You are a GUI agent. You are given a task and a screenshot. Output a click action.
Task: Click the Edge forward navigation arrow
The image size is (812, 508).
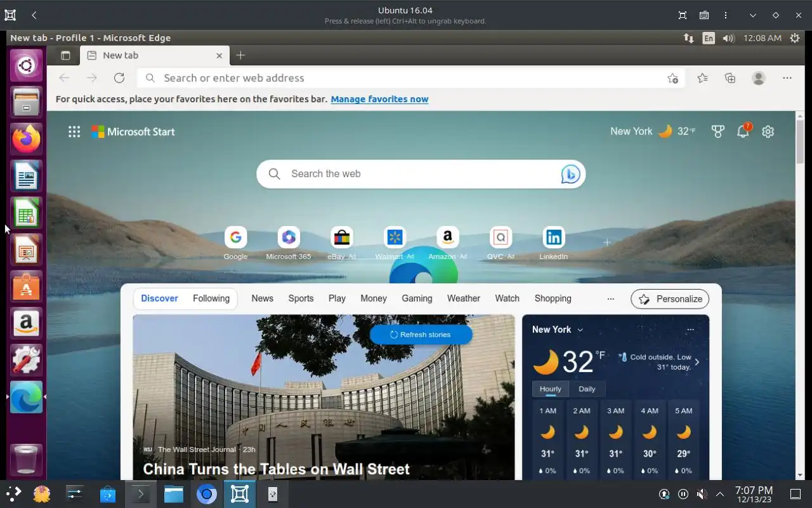click(x=92, y=78)
